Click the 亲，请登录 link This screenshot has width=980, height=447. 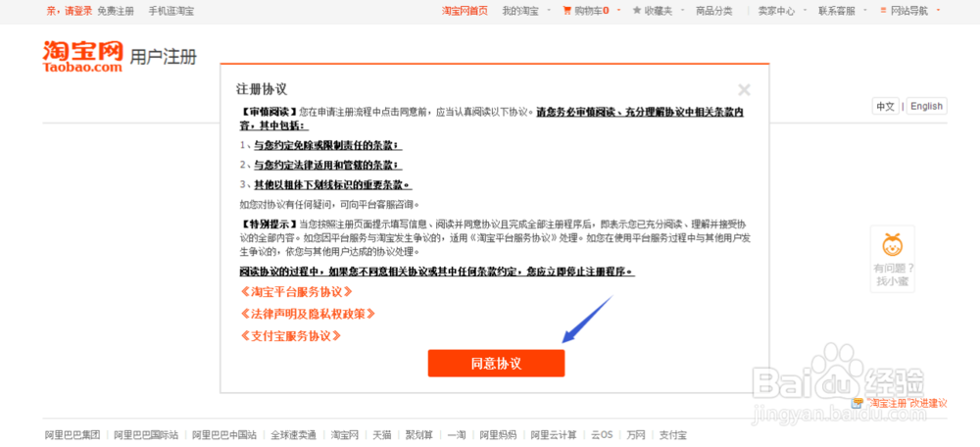coord(70,11)
